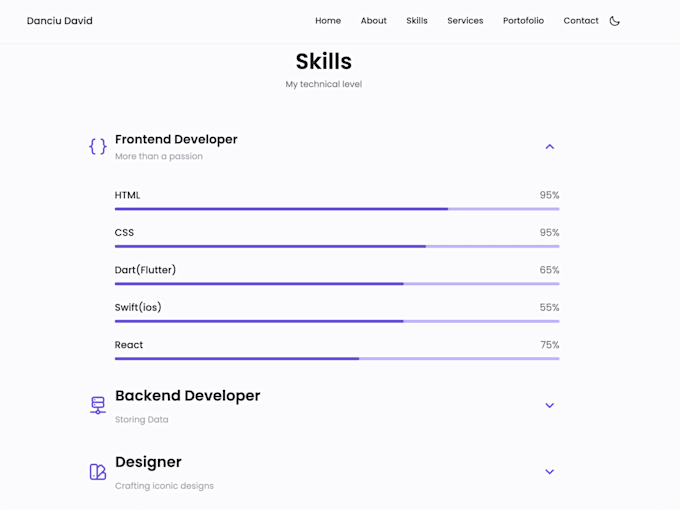The height and width of the screenshot is (510, 680).
Task: Click the Skills page title
Action: tap(324, 61)
